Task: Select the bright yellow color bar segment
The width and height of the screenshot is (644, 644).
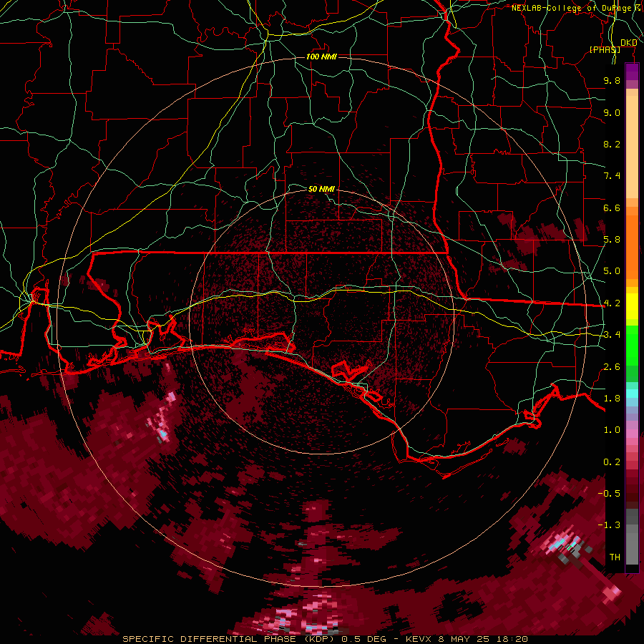Action: point(632,306)
